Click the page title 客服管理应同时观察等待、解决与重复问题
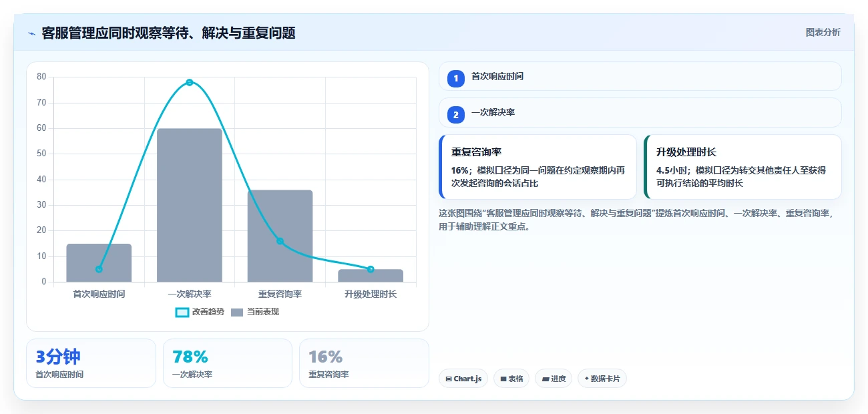This screenshot has width=868, height=414. pyautogui.click(x=168, y=33)
